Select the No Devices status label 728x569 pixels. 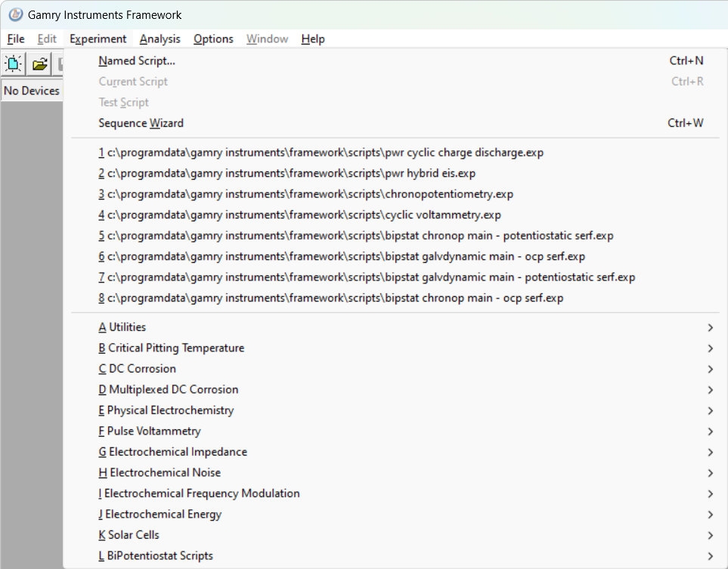[32, 91]
